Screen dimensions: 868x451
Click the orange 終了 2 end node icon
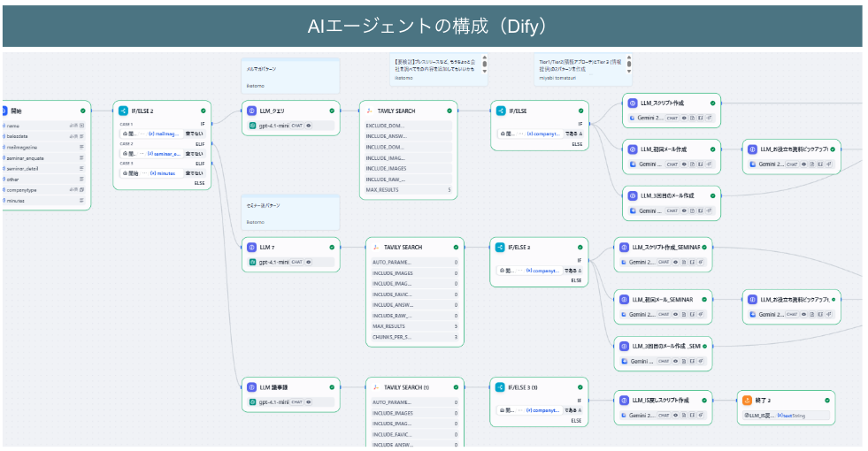(x=748, y=400)
